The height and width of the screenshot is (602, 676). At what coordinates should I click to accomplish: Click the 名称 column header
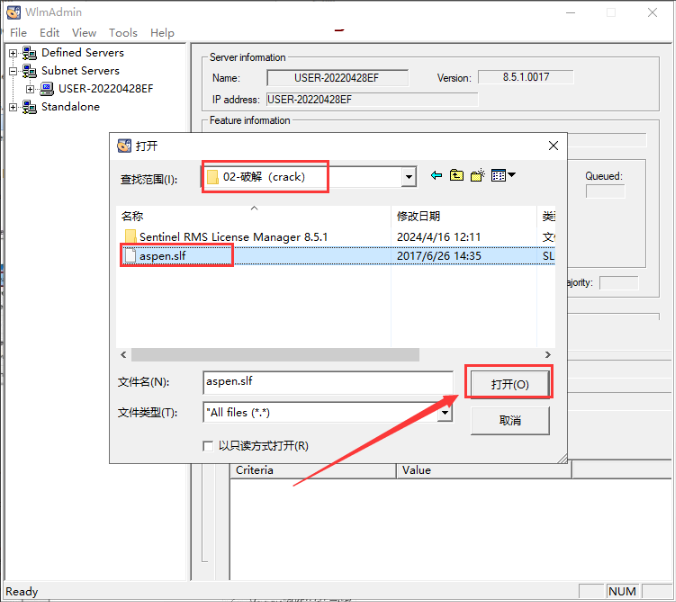coord(254,216)
